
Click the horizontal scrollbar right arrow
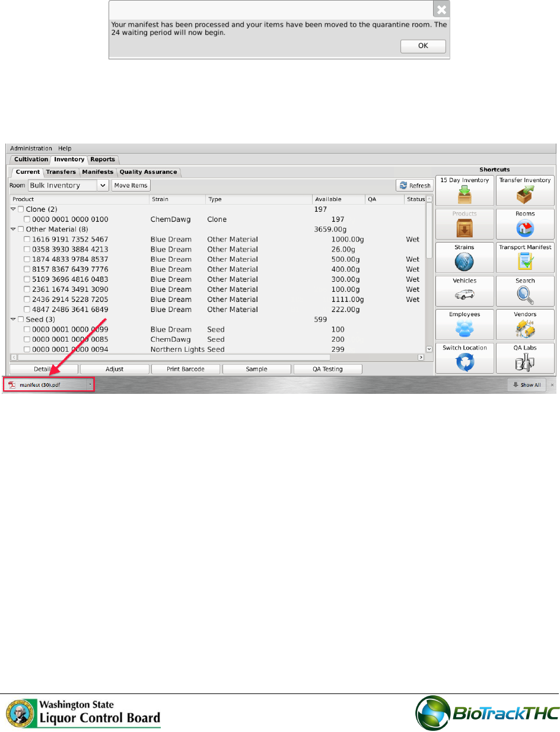(421, 357)
